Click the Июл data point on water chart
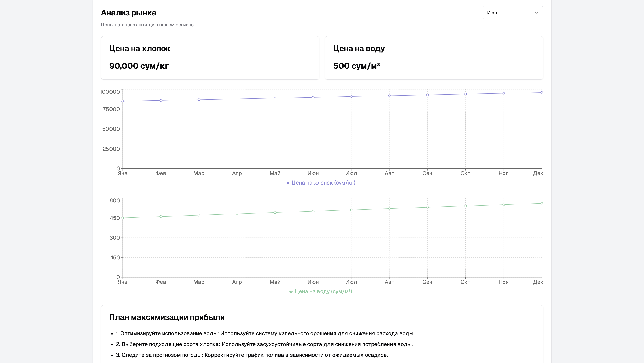Viewport: 644px width, 363px height. tap(351, 210)
